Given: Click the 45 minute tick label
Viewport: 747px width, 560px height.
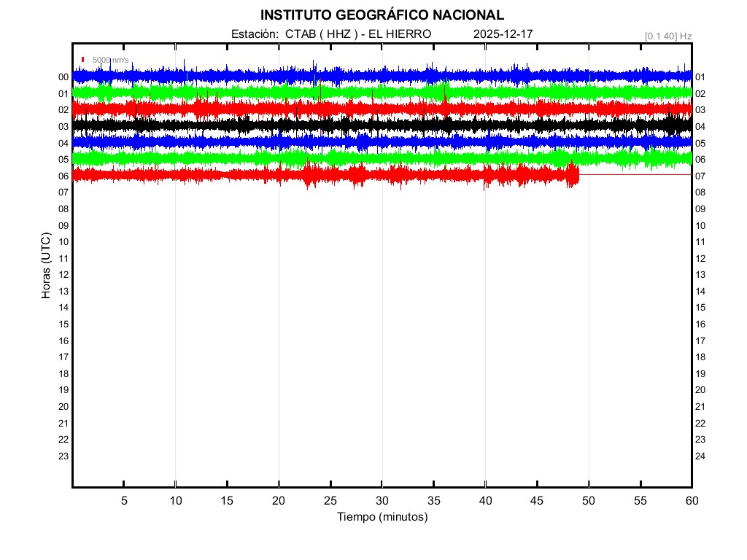Looking at the screenshot, I should point(537,501).
